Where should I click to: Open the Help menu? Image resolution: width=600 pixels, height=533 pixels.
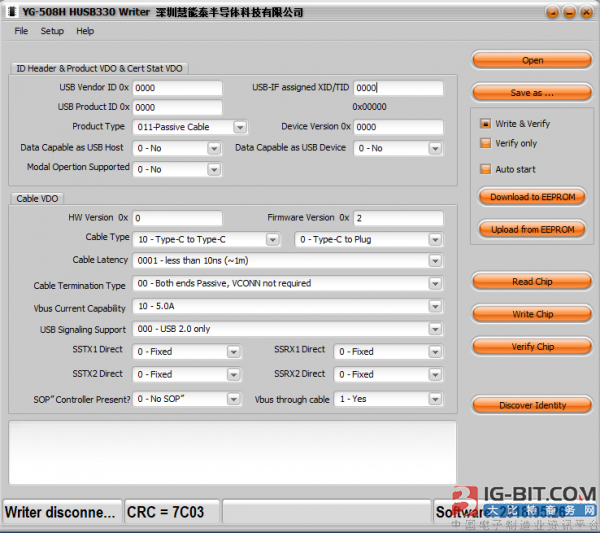pos(85,31)
